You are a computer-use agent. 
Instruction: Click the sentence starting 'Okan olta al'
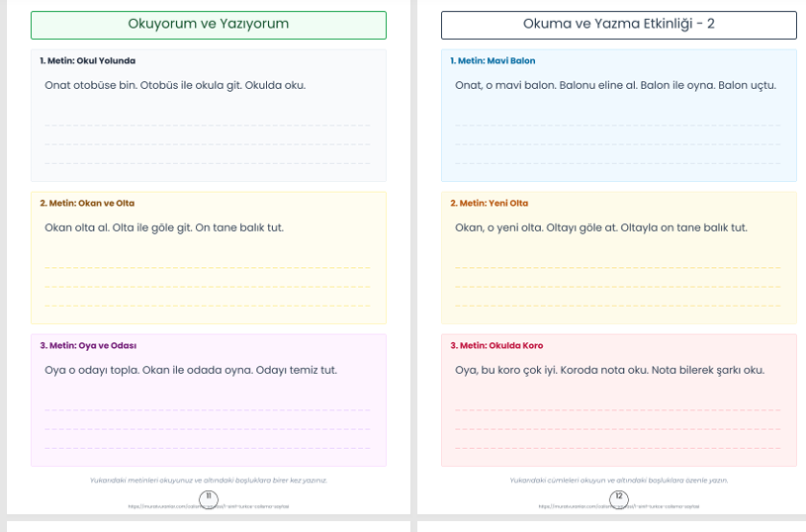point(164,227)
